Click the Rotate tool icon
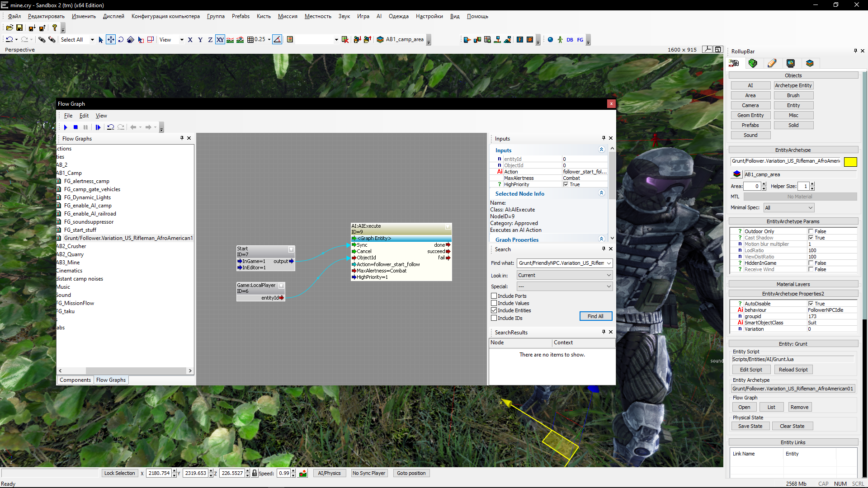Viewport: 868px width, 488px height. (121, 40)
